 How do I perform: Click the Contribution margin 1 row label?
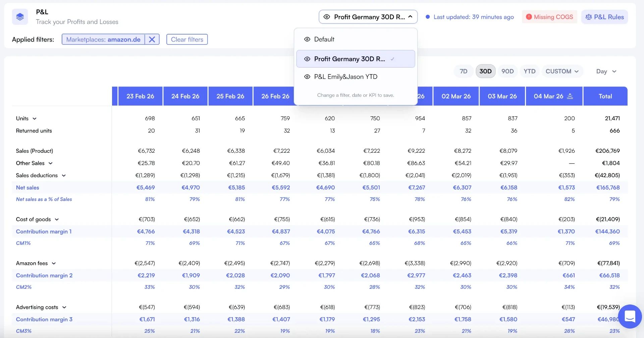point(44,231)
